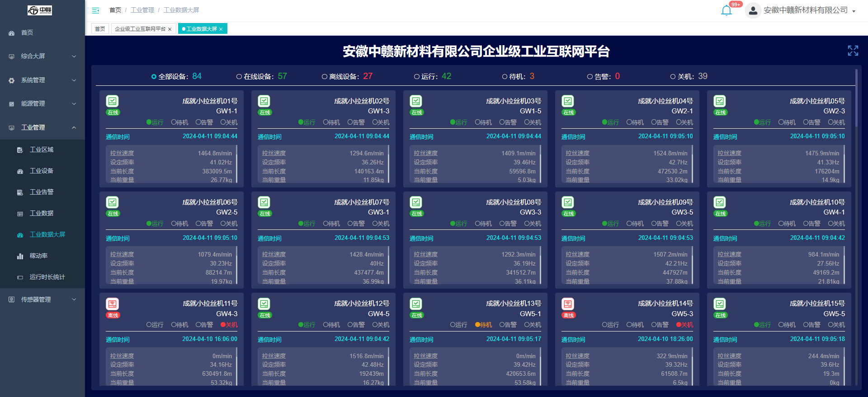Viewport: 868px width, 397px height.
Task: Click 1464.8m/min speed value
Action: [215, 154]
